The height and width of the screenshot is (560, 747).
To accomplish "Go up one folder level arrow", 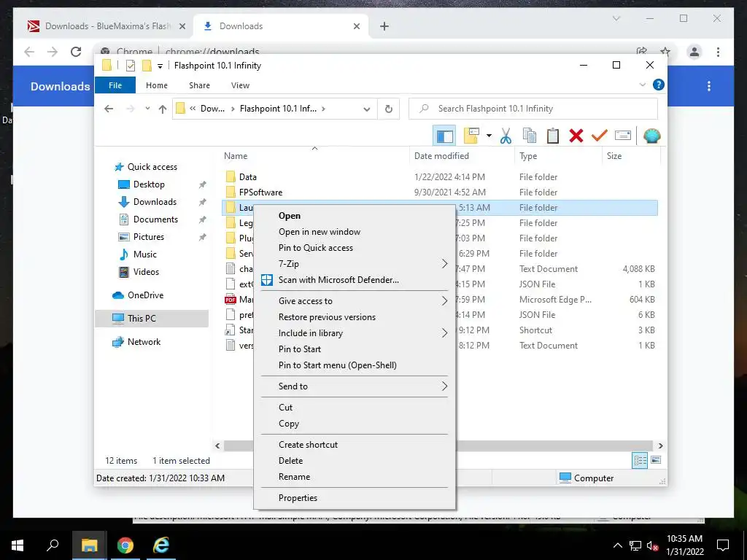I will click(x=163, y=109).
